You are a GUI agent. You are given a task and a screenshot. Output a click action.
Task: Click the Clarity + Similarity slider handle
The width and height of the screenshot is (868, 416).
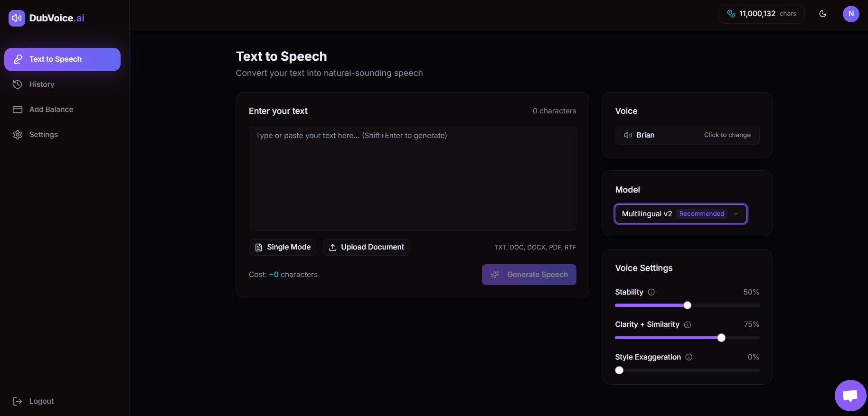click(x=721, y=338)
